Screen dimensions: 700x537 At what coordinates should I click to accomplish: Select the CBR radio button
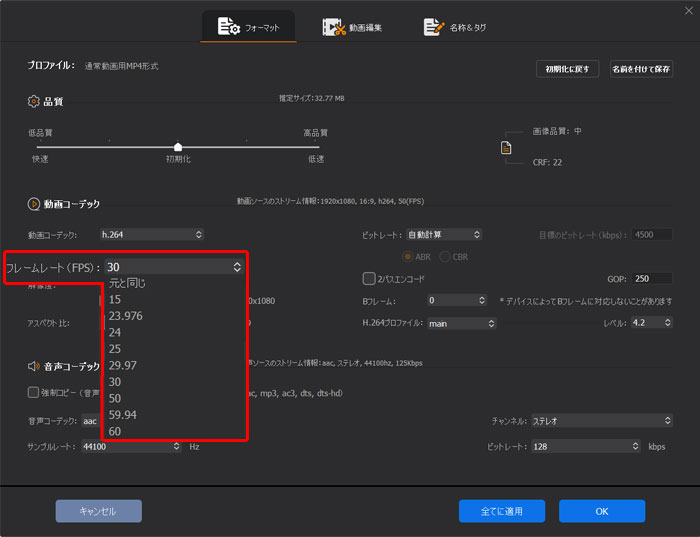(x=445, y=257)
